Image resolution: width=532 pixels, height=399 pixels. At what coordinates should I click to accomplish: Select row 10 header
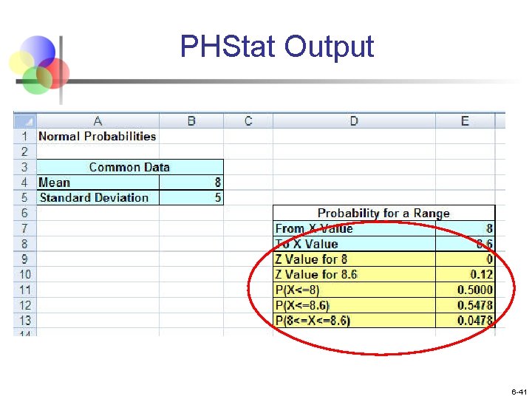tap(25, 274)
